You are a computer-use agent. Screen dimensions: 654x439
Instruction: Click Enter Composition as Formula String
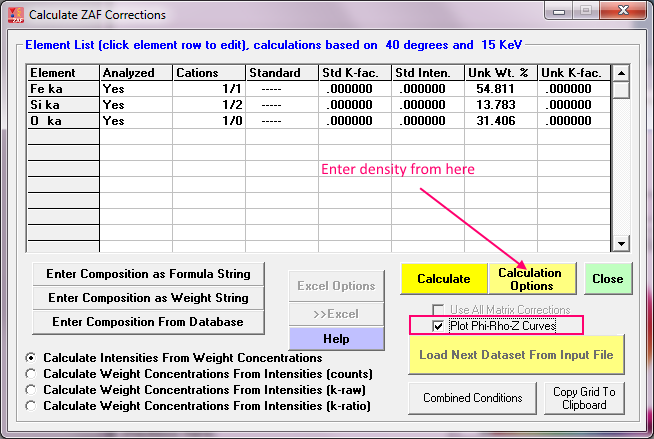click(149, 273)
